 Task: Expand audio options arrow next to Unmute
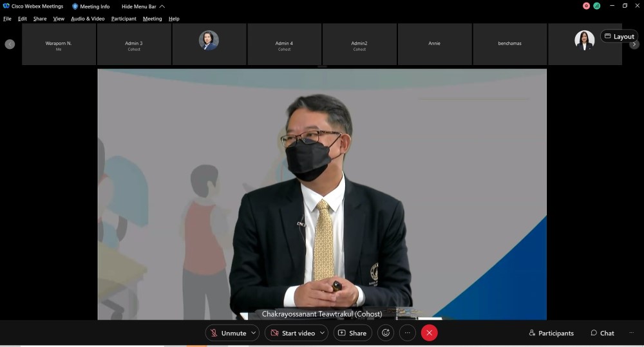[254, 333]
